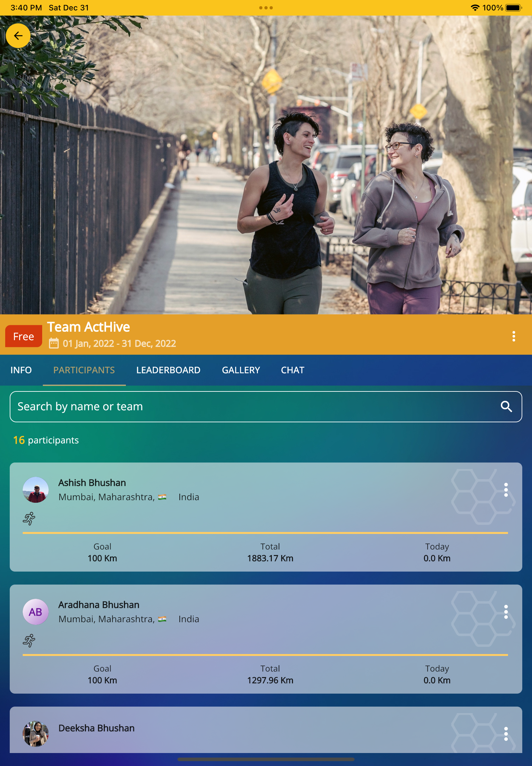
Task: Tap Ashish's 100 Km goal value
Action: click(x=102, y=558)
